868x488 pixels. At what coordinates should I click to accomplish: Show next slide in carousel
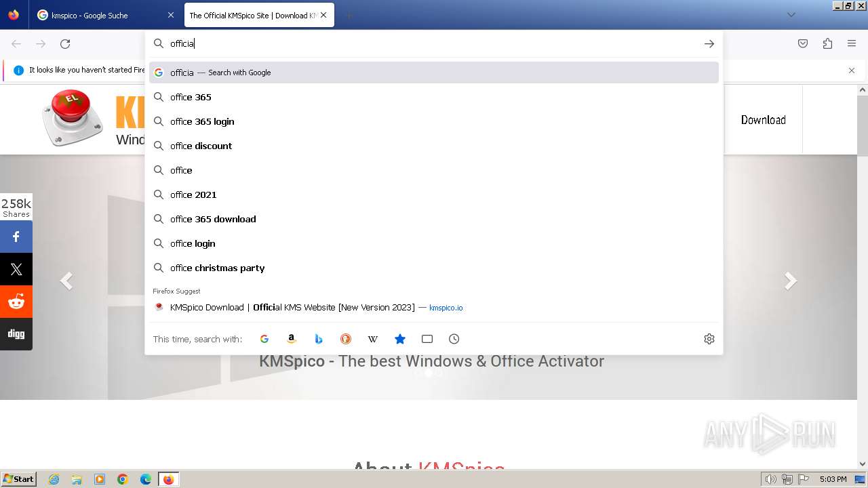(791, 280)
